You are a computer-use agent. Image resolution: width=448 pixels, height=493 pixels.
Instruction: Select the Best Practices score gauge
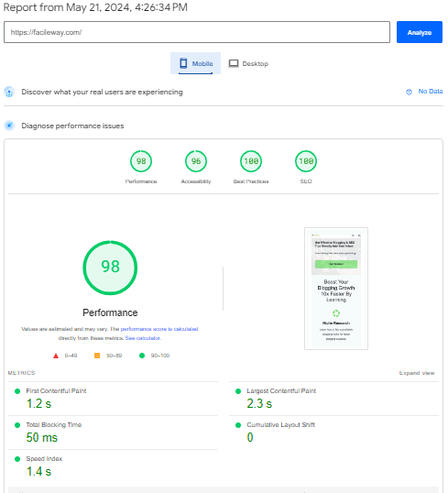point(251,161)
